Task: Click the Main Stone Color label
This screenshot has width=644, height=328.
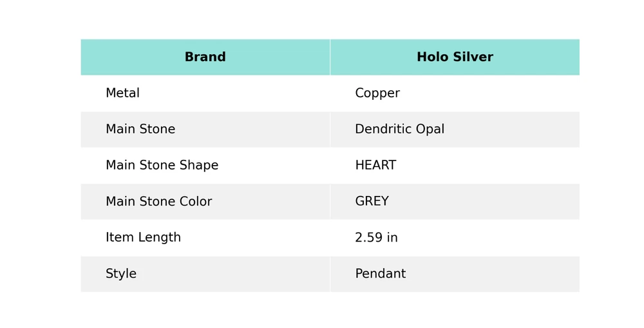Action: [158, 202]
